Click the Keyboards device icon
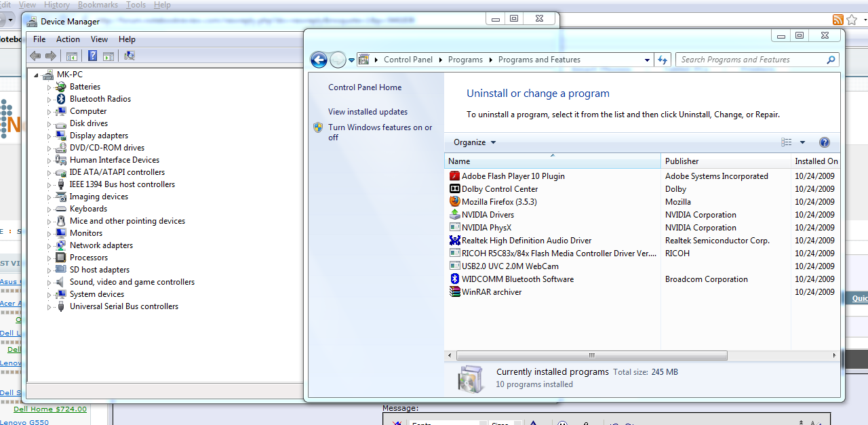 [x=61, y=209]
